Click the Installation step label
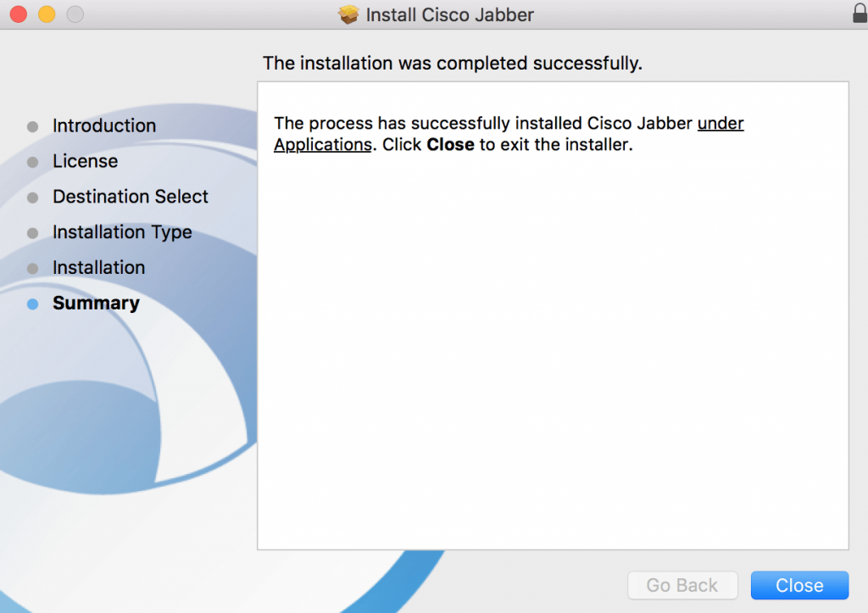The image size is (868, 613). click(x=98, y=267)
